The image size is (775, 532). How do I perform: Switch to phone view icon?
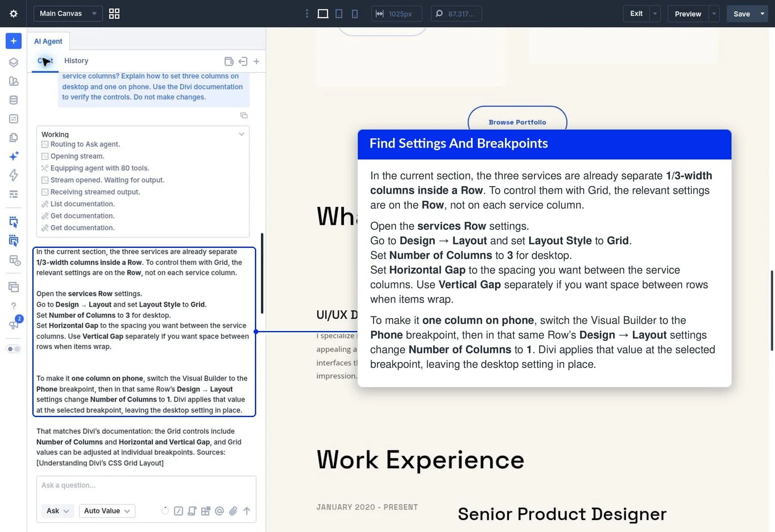point(354,14)
